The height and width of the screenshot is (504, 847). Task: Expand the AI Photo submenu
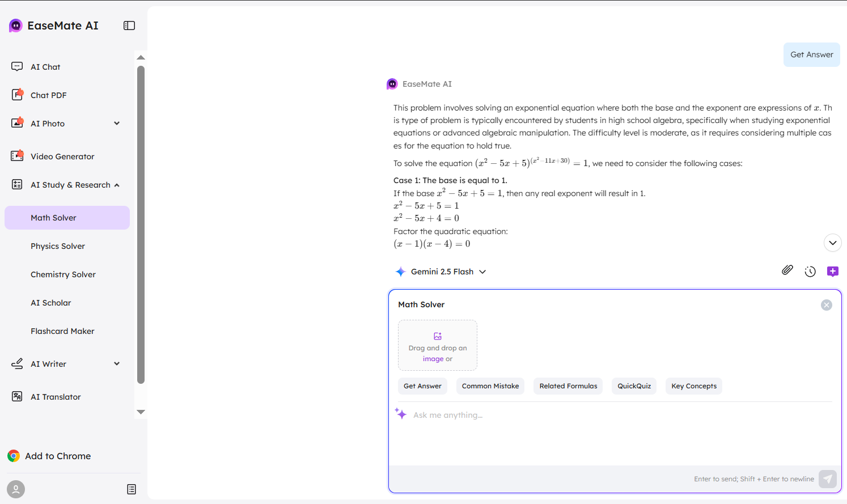click(x=117, y=124)
